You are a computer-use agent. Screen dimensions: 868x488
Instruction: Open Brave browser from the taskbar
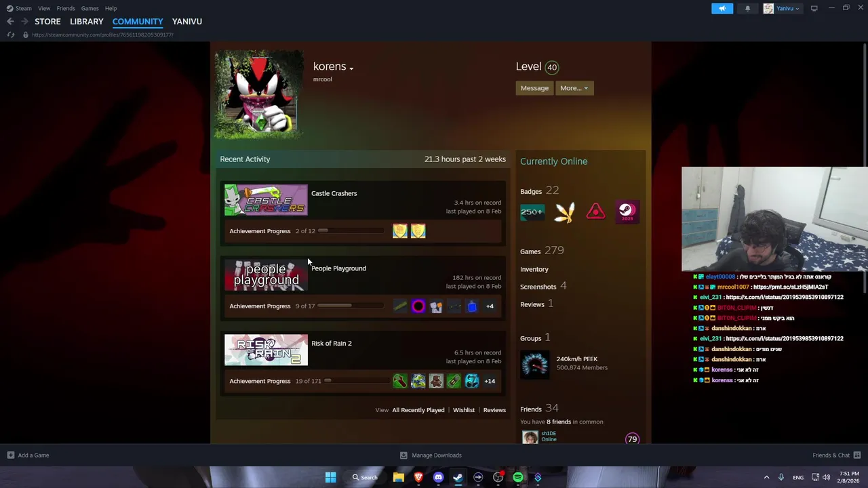418,477
